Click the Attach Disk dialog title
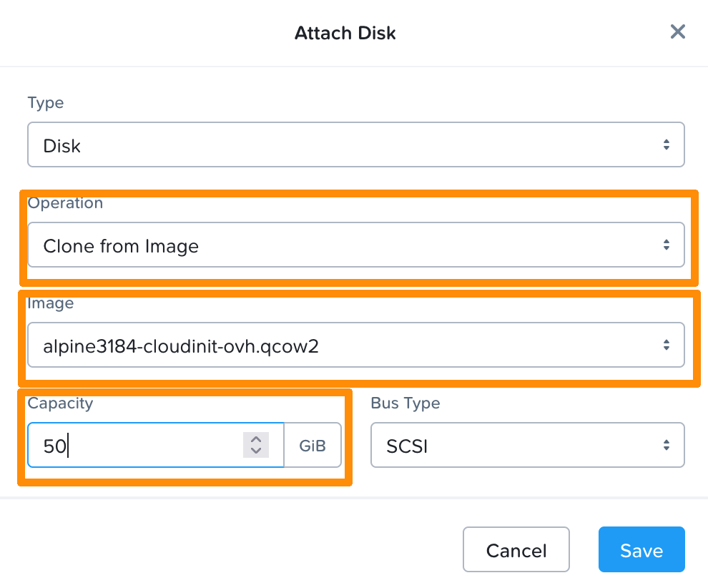 coord(345,32)
